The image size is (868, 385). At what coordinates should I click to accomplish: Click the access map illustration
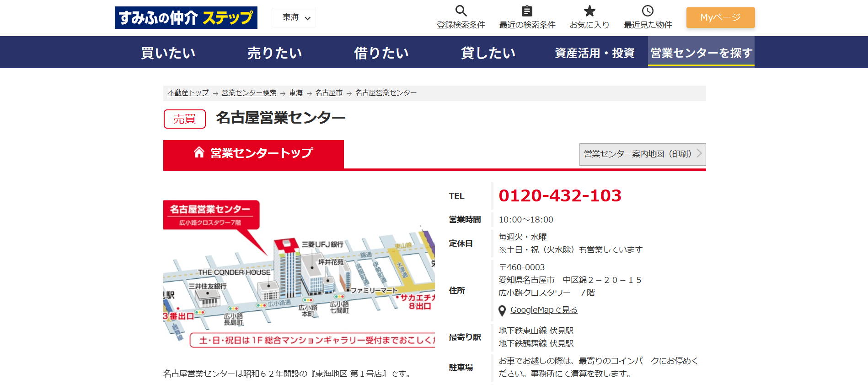tap(299, 274)
